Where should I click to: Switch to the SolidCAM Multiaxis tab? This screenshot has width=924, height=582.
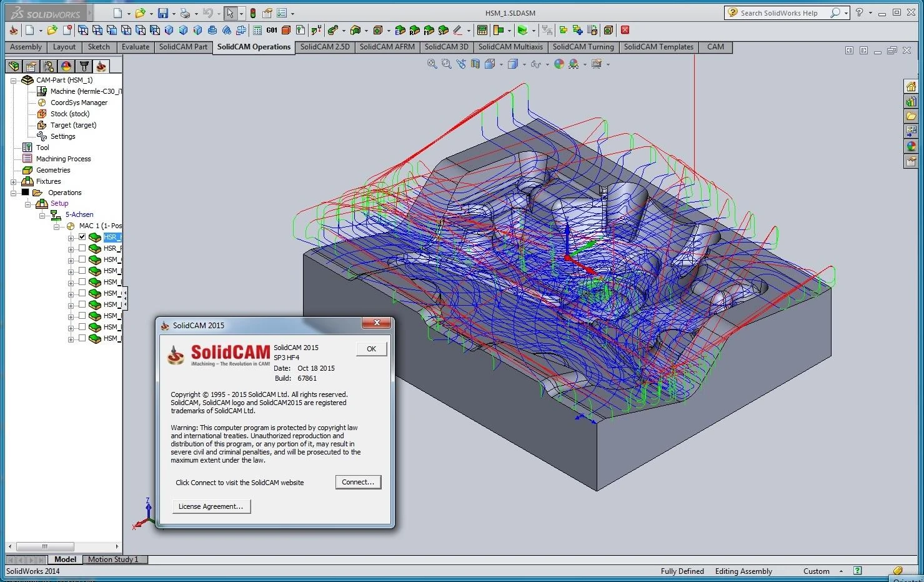[510, 47]
